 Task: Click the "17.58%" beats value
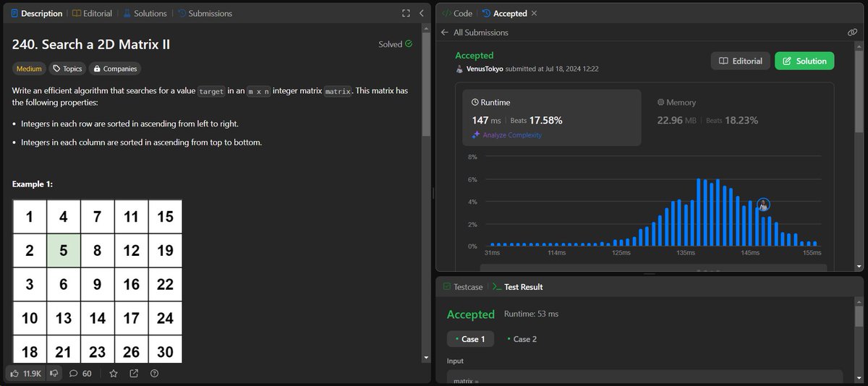click(x=546, y=120)
